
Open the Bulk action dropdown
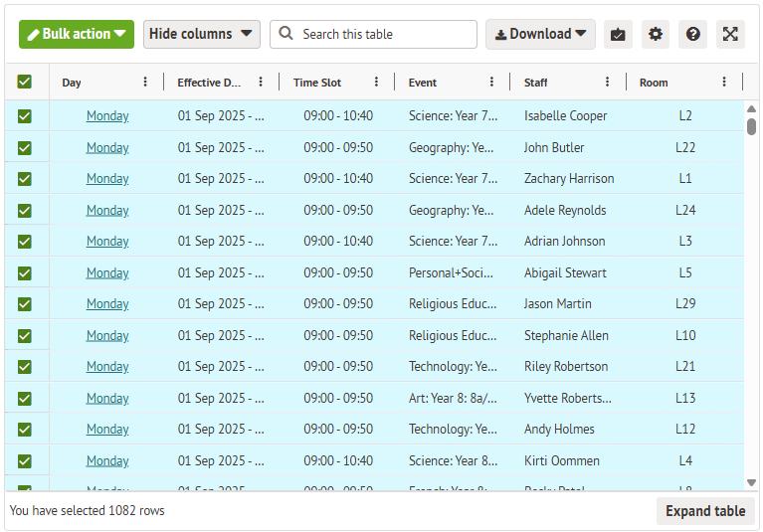[x=77, y=34]
